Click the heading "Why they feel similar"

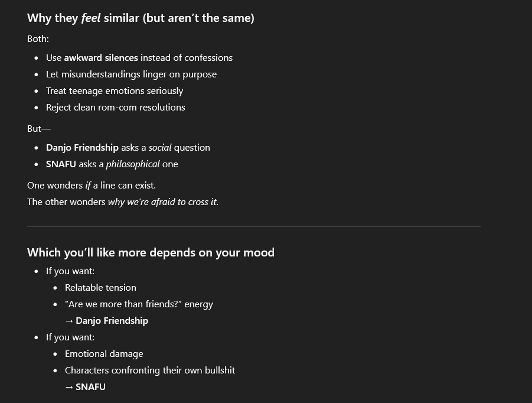click(x=141, y=18)
